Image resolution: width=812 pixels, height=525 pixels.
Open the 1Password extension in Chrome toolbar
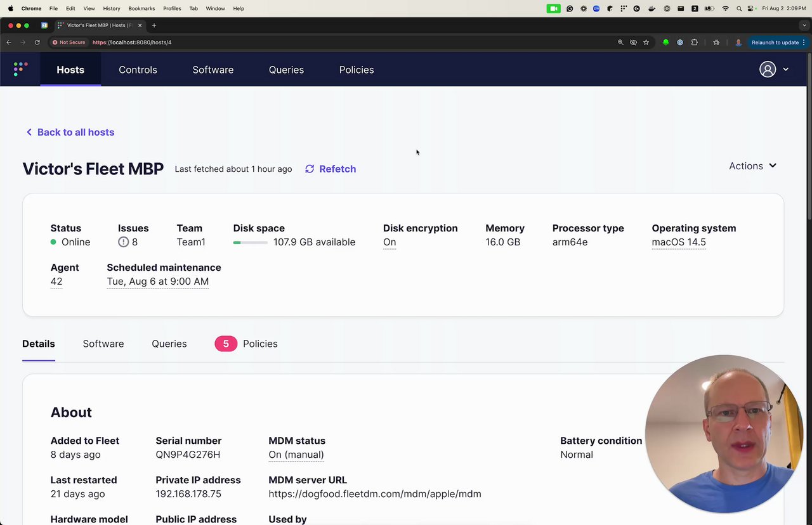[680, 42]
